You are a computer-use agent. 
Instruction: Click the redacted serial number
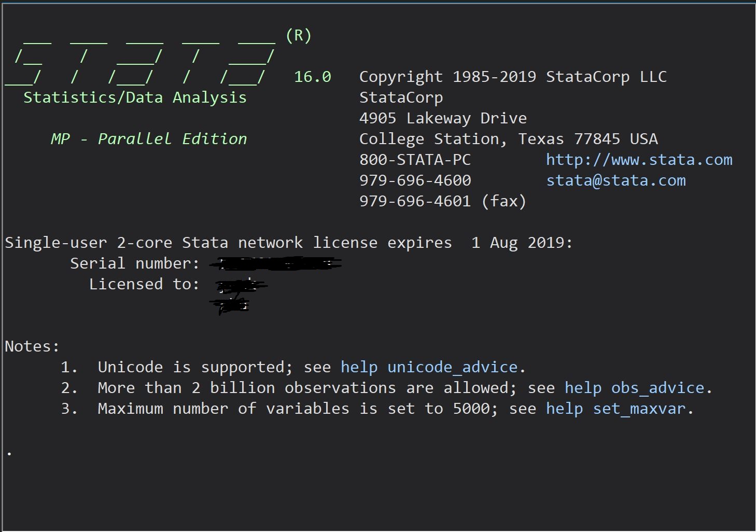coord(275,264)
